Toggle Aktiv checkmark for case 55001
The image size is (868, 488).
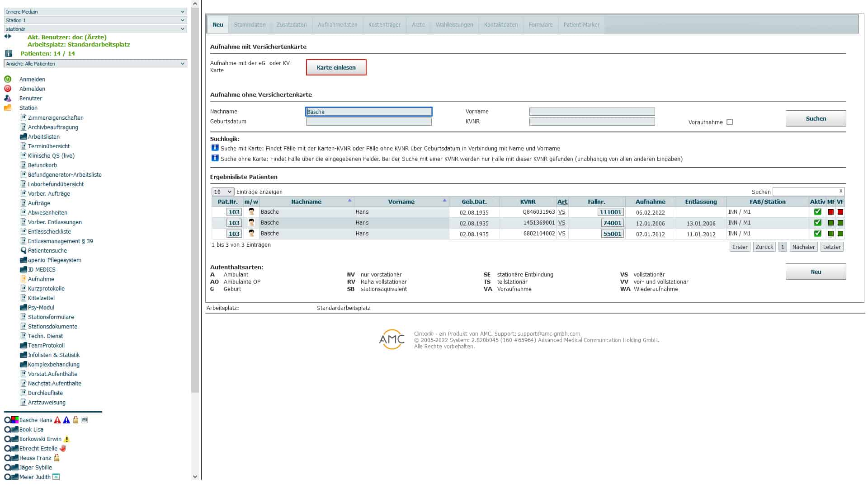[x=817, y=234]
